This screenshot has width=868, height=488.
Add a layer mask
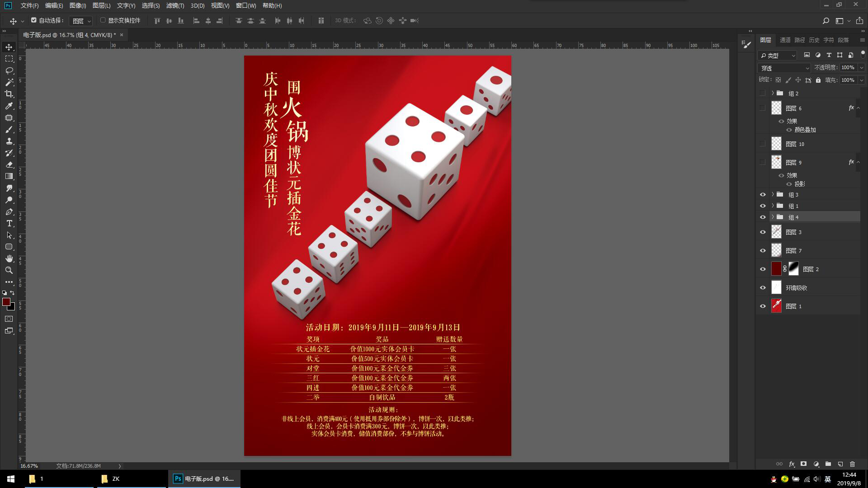click(x=803, y=464)
